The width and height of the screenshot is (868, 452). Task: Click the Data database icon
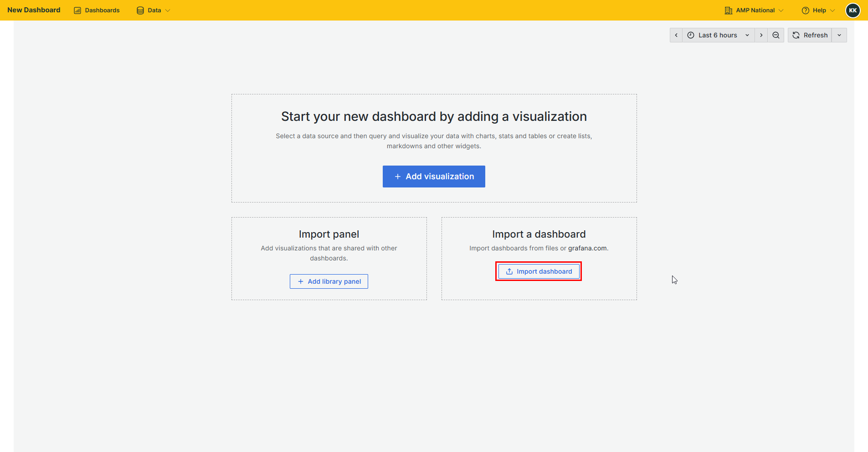pyautogui.click(x=140, y=10)
